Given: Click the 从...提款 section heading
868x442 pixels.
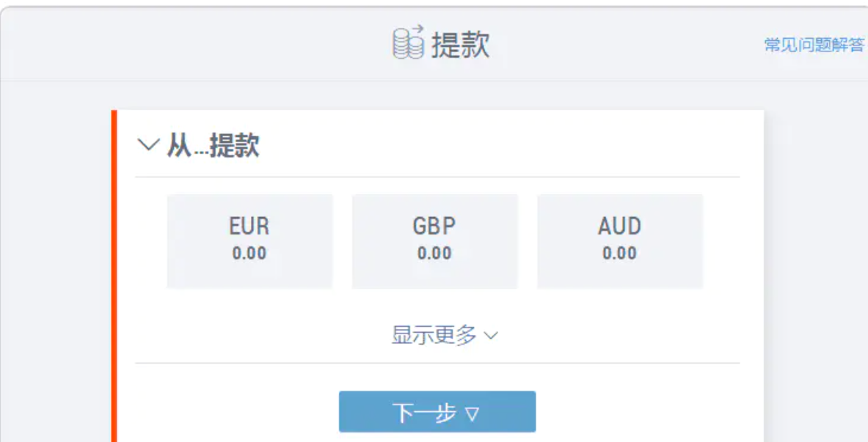Looking at the screenshot, I should tap(213, 146).
